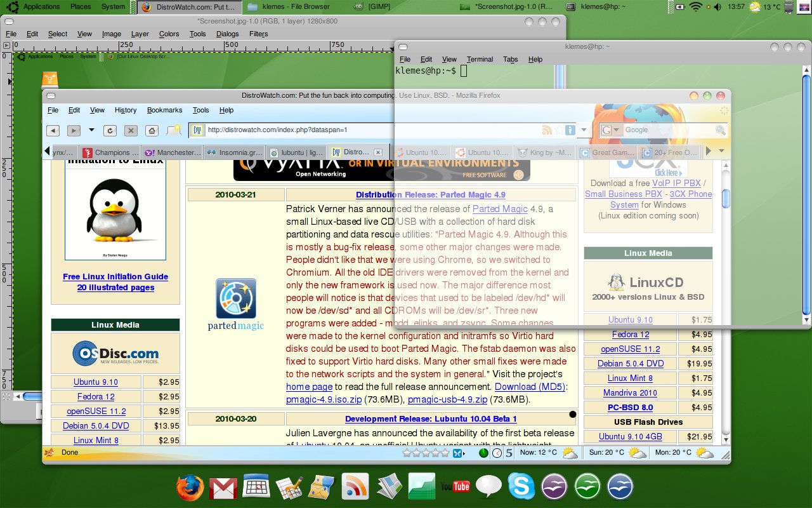The image size is (812, 508).
Task: Switch to klemes File Browser taskbar item
Action: click(296, 7)
